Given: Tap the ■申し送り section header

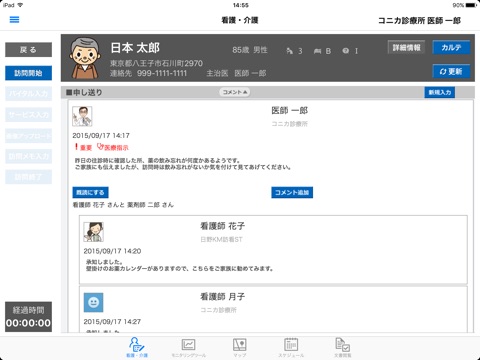Looking at the screenshot, I should tap(84, 92).
